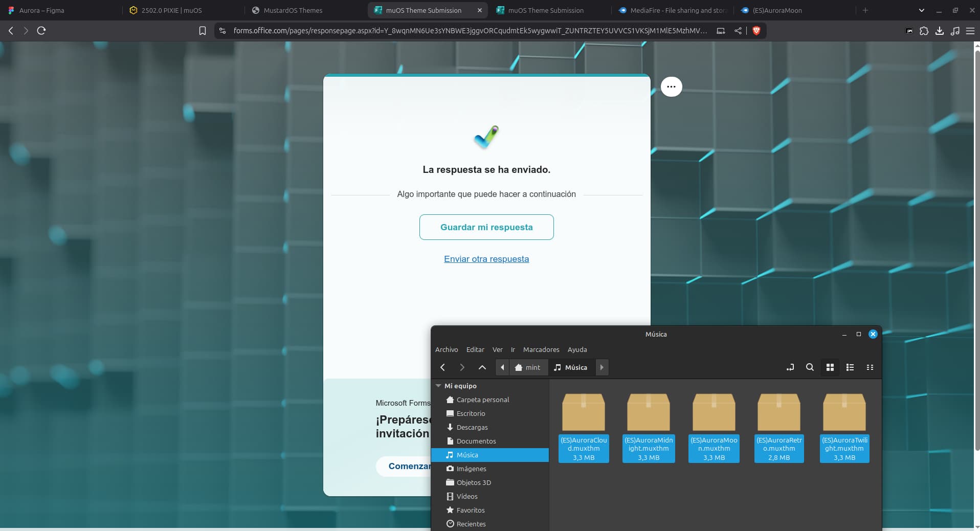Screen dimensions: 980x531
Task: Click the search icon in file manager
Action: (810, 367)
